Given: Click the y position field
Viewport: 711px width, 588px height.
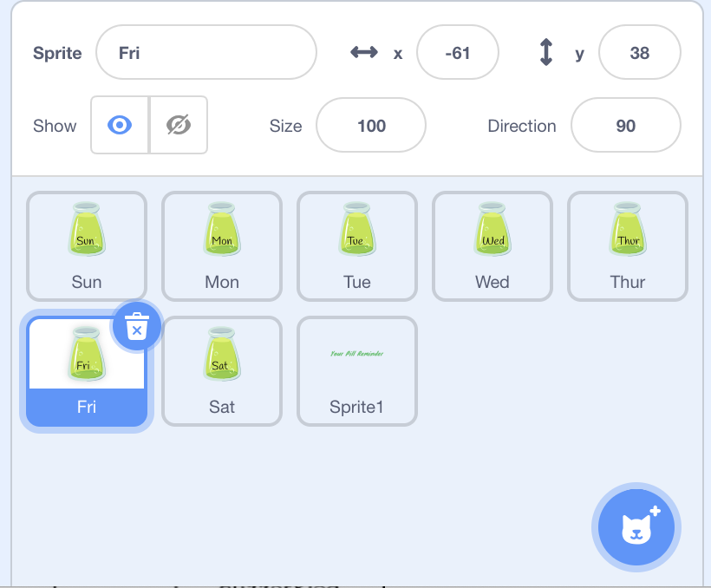Looking at the screenshot, I should [x=639, y=53].
